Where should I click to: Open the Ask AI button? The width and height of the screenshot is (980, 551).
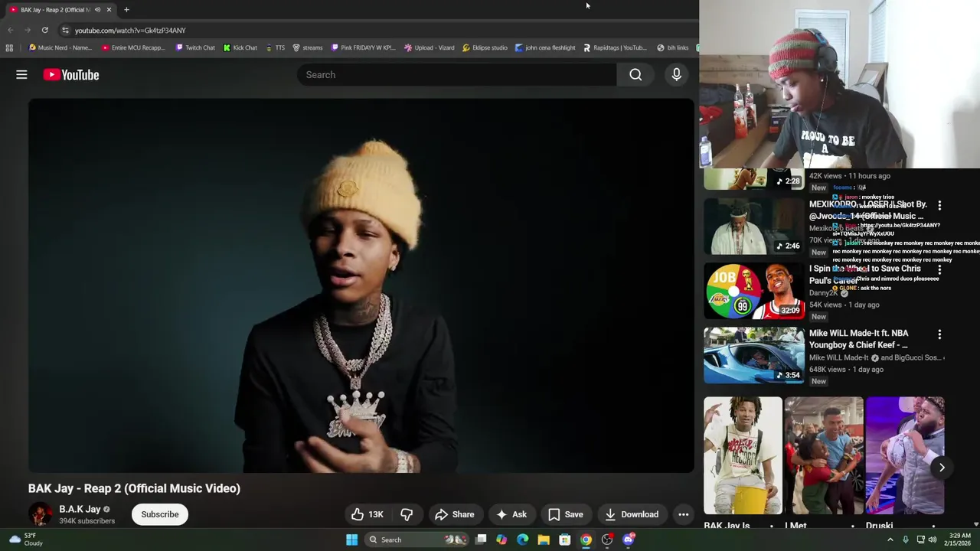[x=511, y=514]
